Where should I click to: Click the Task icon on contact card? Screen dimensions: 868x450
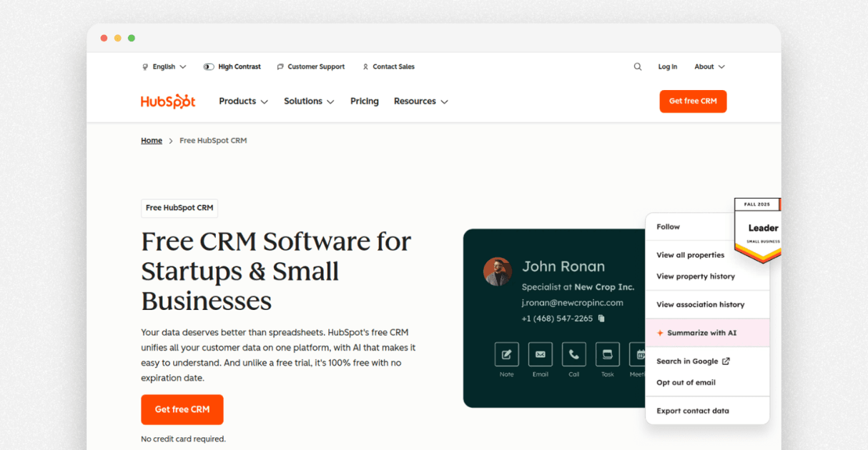click(607, 354)
